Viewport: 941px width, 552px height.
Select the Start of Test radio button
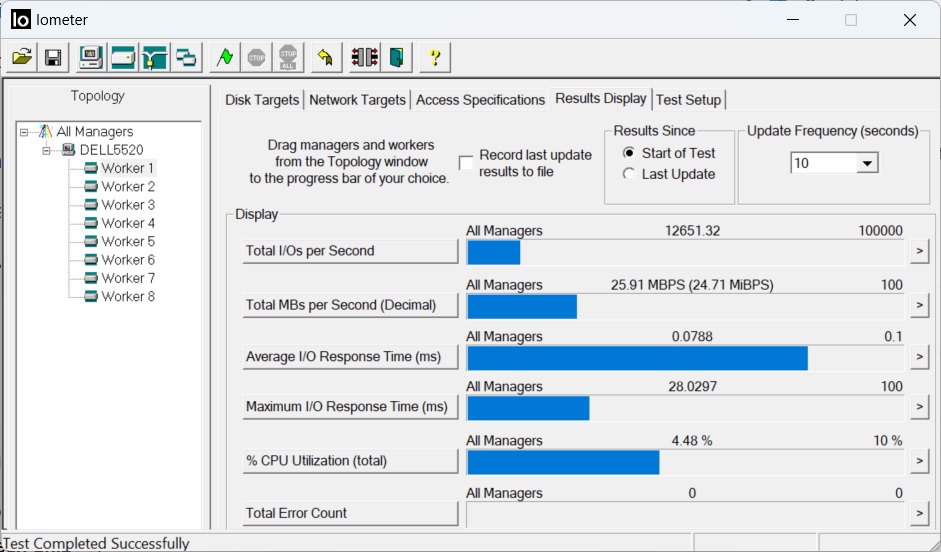[629, 153]
